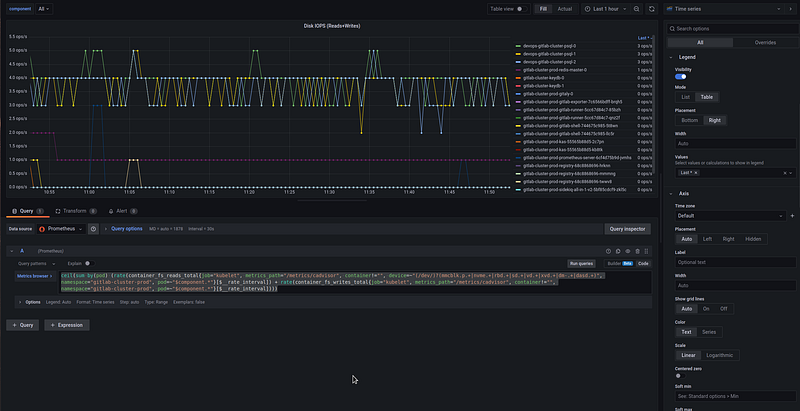Click the Query inspector button
This screenshot has height=411, width=800.
(x=628, y=229)
